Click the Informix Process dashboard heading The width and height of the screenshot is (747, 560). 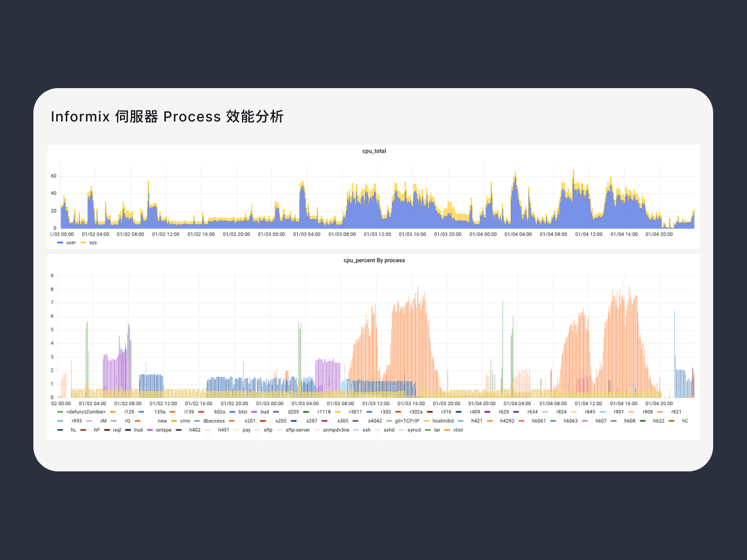pyautogui.click(x=167, y=116)
